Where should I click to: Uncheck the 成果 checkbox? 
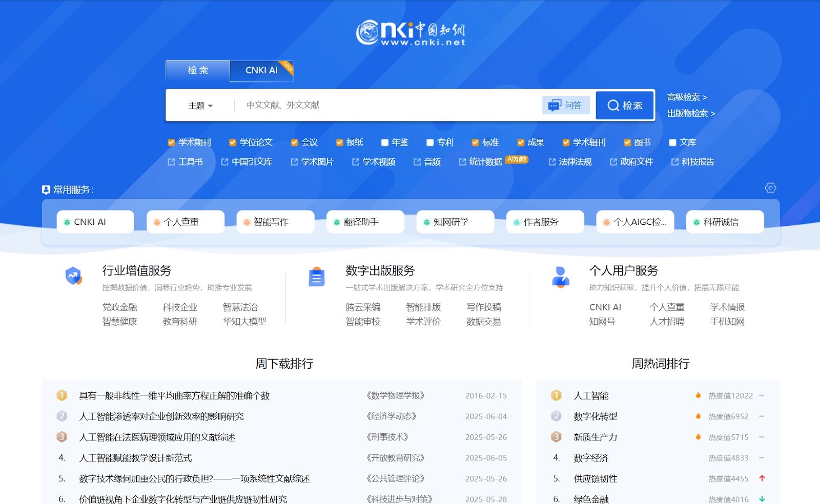pos(521,142)
